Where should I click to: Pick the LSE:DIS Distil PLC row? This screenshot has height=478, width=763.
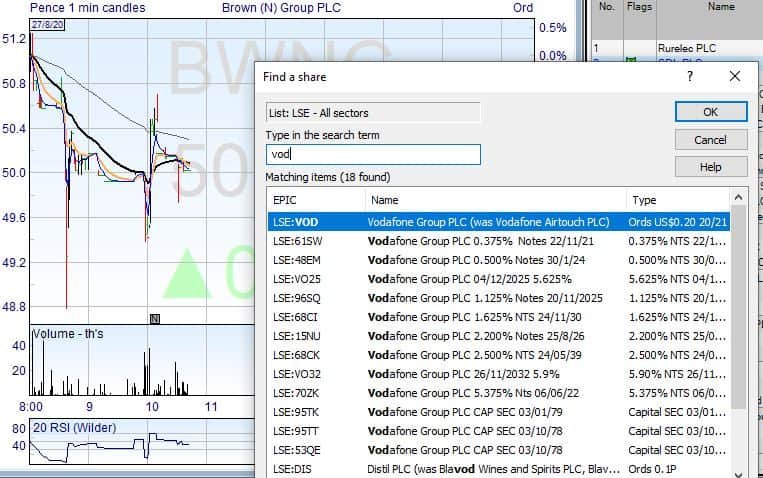(498, 468)
